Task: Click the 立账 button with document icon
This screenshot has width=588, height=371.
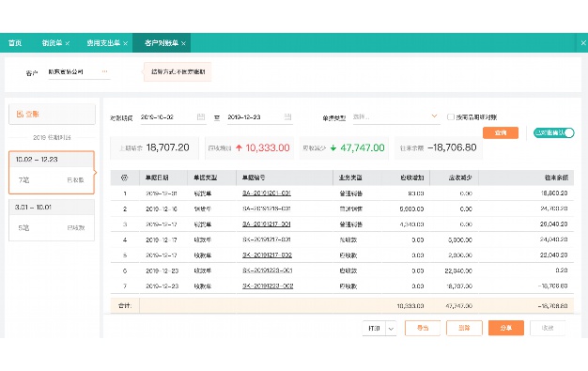Action: [52, 114]
